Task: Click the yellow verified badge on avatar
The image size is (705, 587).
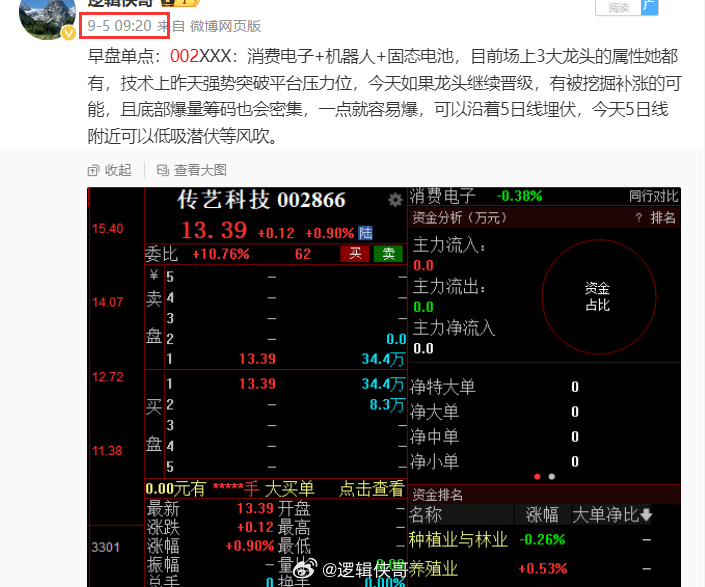Action: point(68,33)
